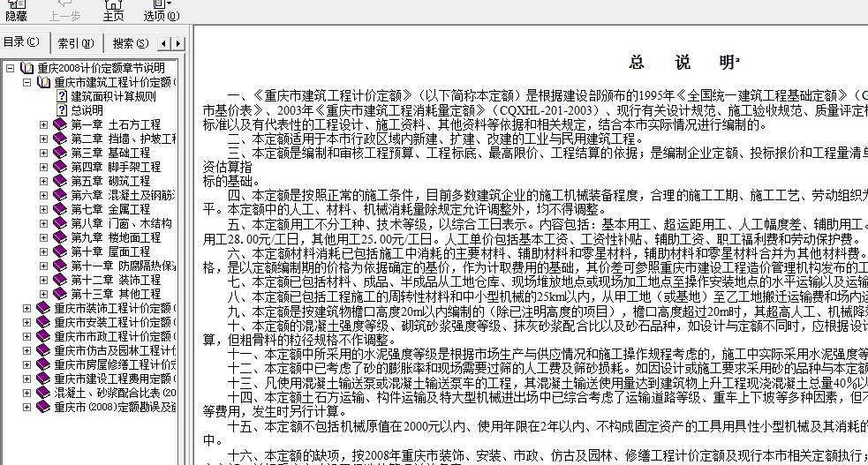This screenshot has width=868, height=465.
Task: Click the open-book icon of 重庆2008计价定额章节说明
Action: (26, 68)
